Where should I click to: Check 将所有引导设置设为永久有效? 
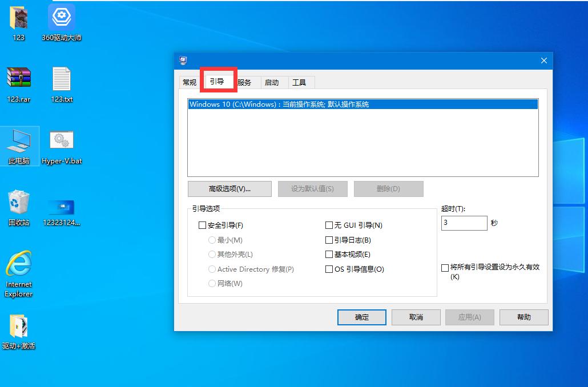pyautogui.click(x=444, y=267)
